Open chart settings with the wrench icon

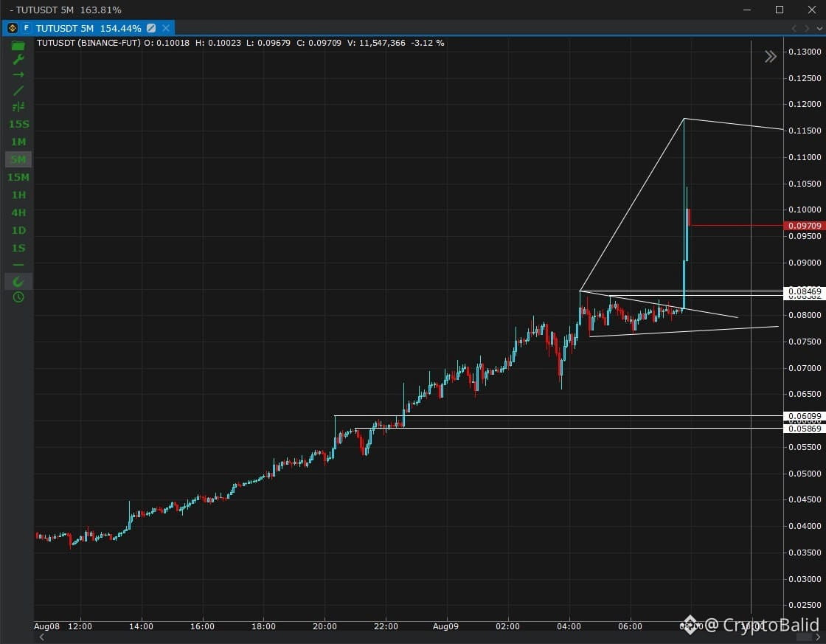click(18, 60)
